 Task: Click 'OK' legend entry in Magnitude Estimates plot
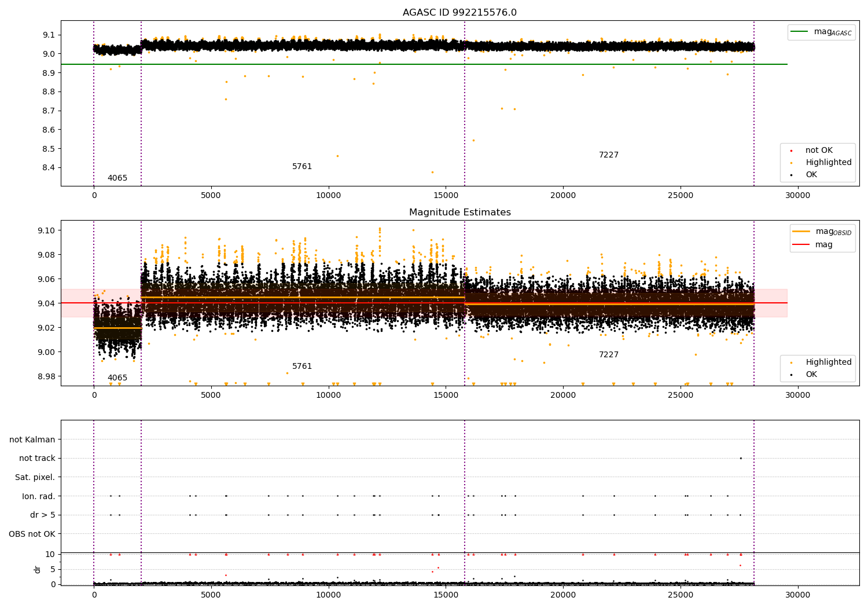tap(811, 375)
